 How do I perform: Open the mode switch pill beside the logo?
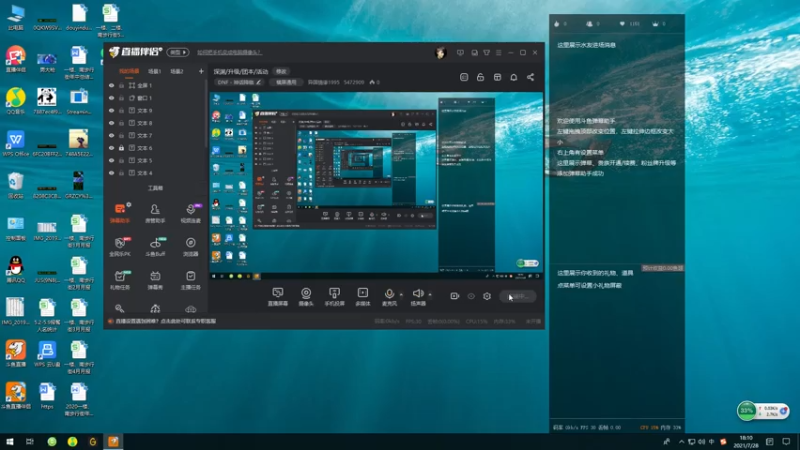click(178, 52)
